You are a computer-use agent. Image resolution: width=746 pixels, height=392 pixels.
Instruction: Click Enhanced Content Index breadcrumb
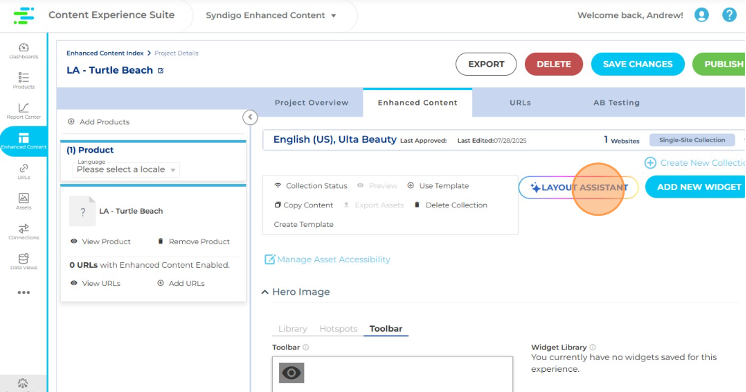click(105, 53)
